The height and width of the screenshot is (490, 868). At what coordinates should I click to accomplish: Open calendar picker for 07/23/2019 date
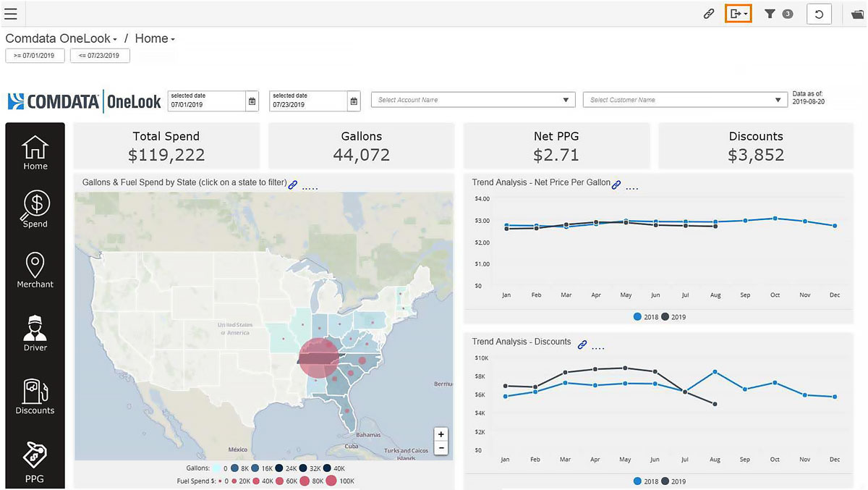pos(353,101)
